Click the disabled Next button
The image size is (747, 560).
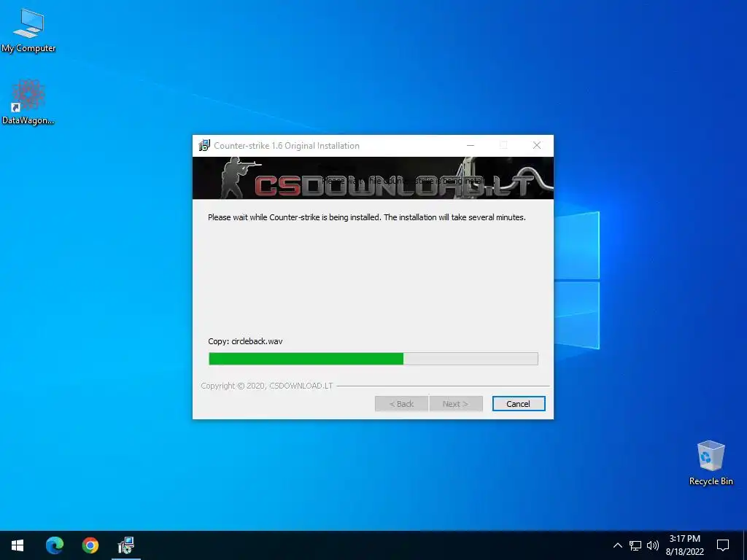pyautogui.click(x=456, y=404)
